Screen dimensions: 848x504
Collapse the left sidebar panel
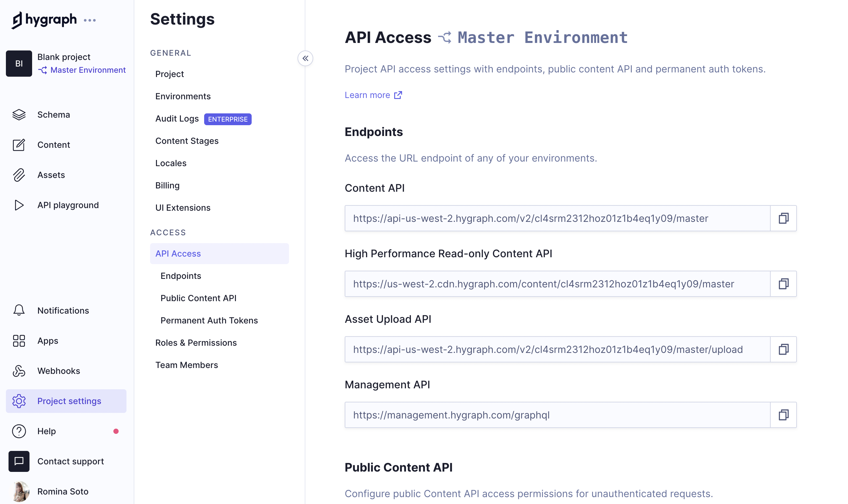click(x=305, y=58)
